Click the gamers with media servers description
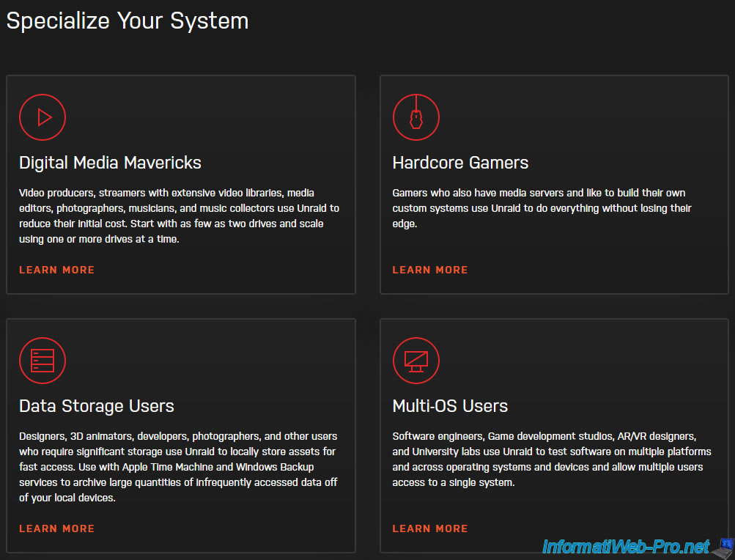Viewport: 735px width, 560px height. pyautogui.click(x=542, y=208)
